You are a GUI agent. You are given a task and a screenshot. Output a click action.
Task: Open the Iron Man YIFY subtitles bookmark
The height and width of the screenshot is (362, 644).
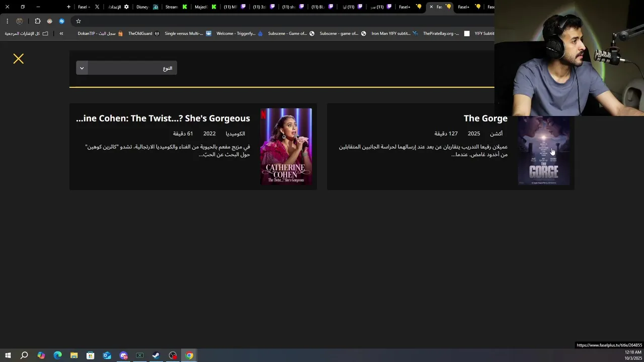point(394,34)
